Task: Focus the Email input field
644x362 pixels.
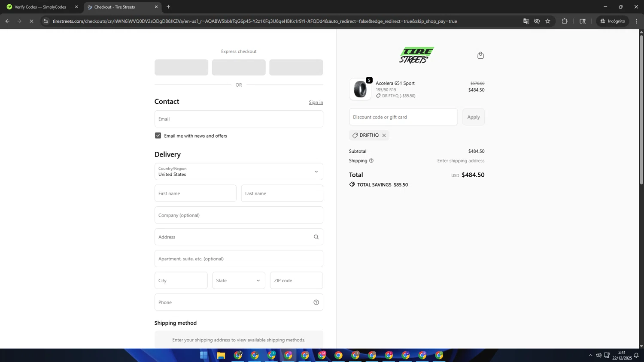Action: click(x=239, y=119)
